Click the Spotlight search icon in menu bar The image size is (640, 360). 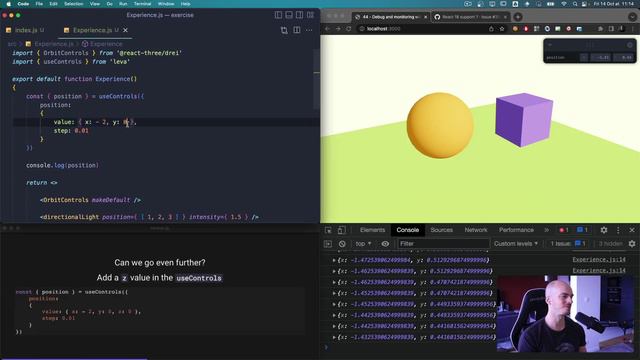(575, 4)
